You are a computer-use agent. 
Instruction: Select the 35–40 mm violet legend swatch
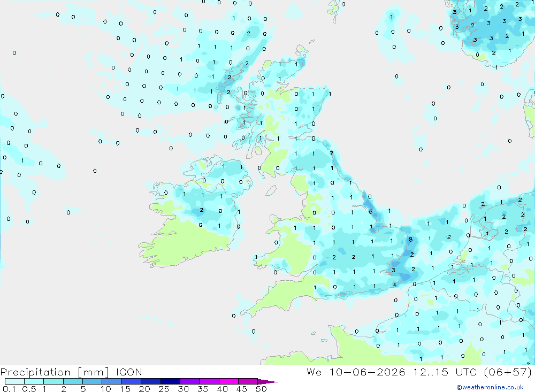pos(209,381)
